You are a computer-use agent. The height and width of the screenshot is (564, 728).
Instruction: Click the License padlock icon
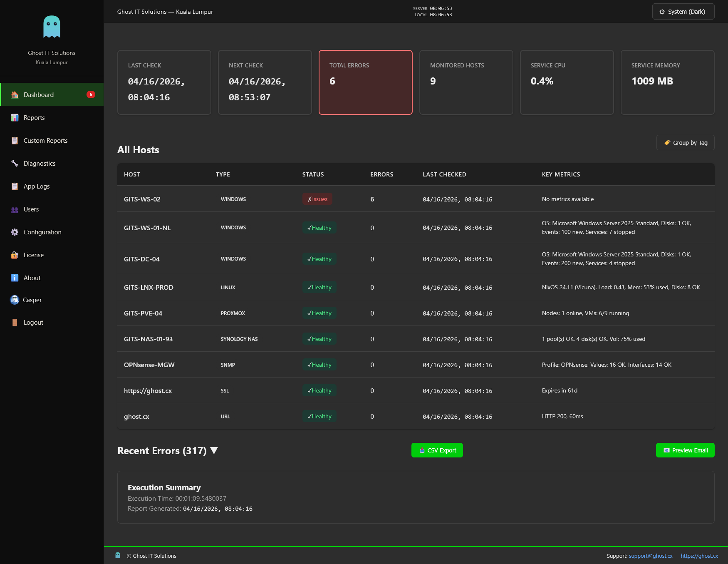click(x=15, y=255)
